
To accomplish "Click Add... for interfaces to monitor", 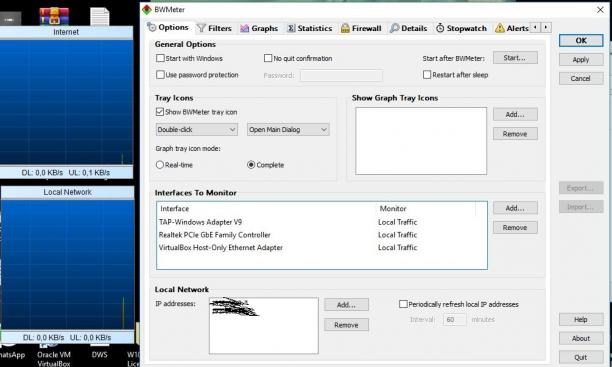I will (515, 208).
